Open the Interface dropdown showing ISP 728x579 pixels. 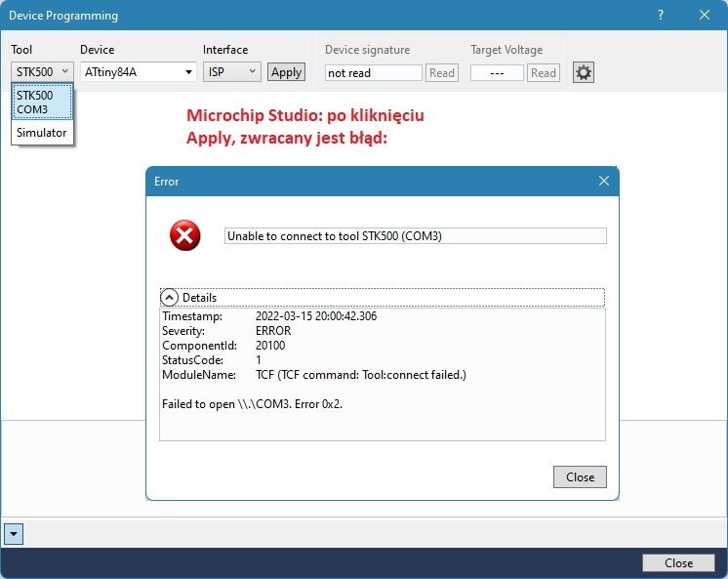(x=231, y=72)
